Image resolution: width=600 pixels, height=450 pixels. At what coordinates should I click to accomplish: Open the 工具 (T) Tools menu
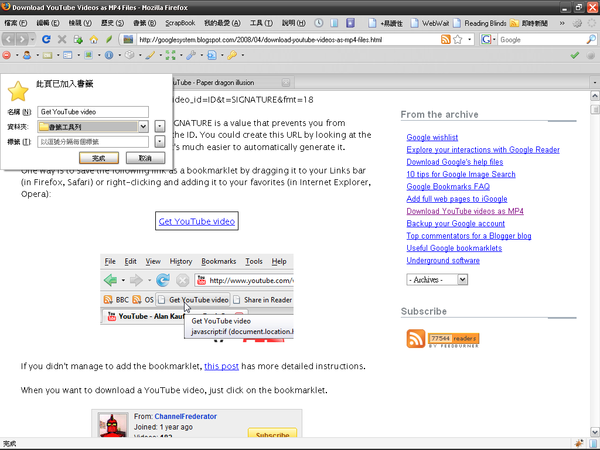click(261, 23)
